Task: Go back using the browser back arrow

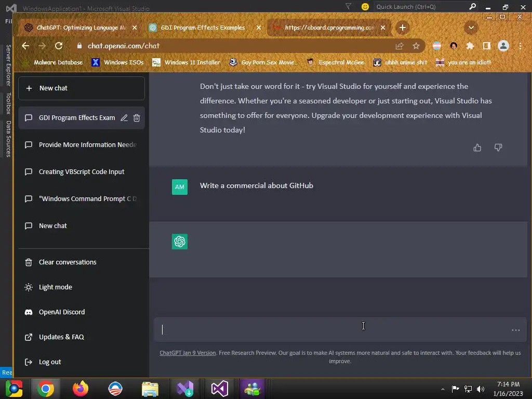Action: (25, 46)
